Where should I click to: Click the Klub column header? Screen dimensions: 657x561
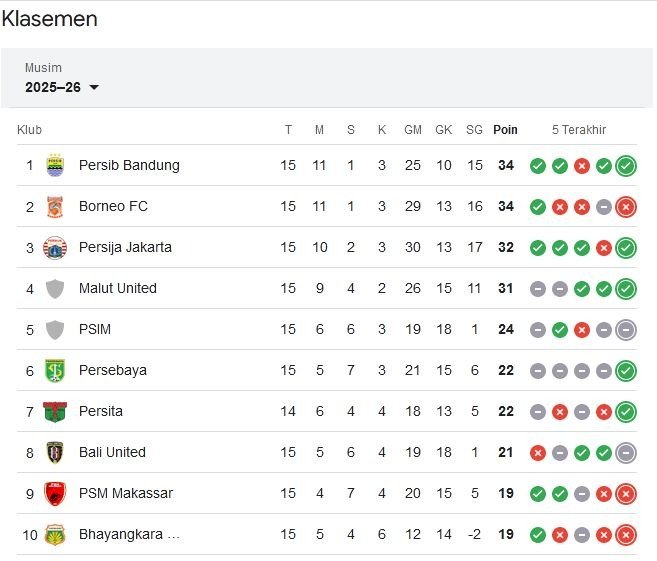29,130
